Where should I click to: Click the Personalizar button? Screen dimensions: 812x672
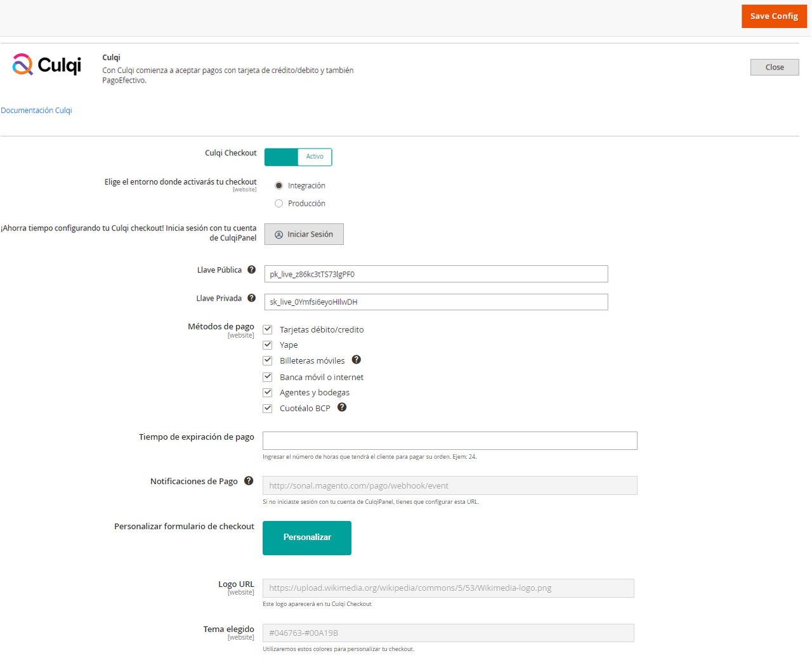coord(307,538)
